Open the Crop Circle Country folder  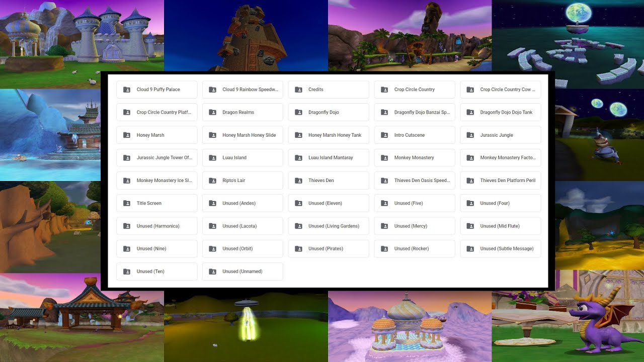(415, 89)
